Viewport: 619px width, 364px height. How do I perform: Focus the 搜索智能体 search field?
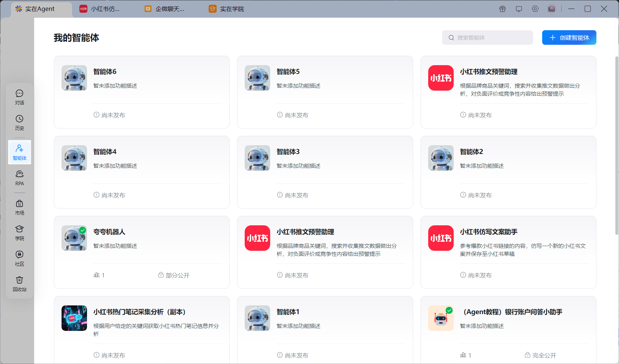coord(488,37)
